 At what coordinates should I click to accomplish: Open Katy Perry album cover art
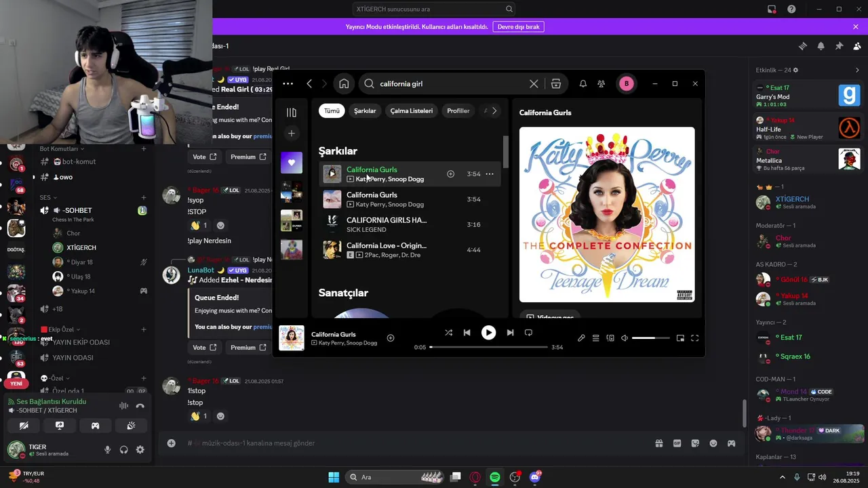607,214
